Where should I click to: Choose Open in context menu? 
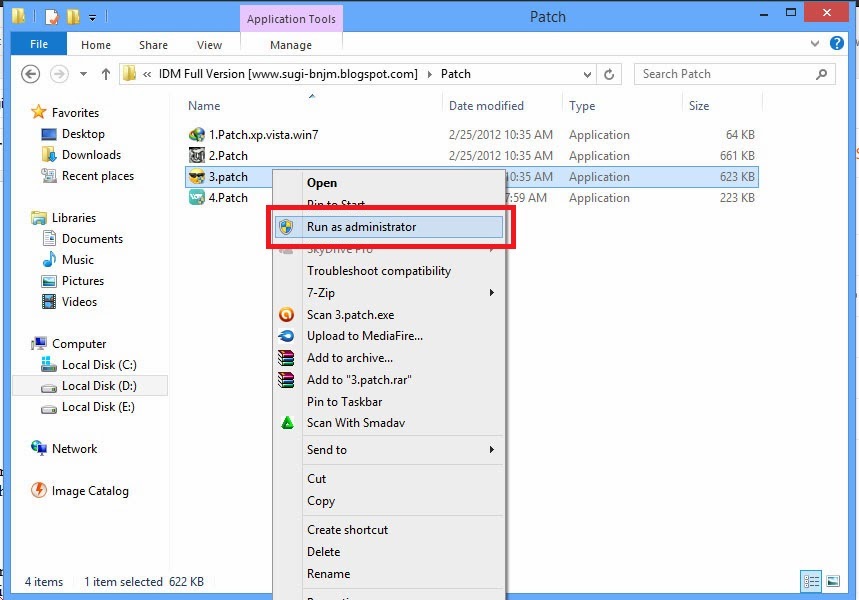tap(388, 183)
